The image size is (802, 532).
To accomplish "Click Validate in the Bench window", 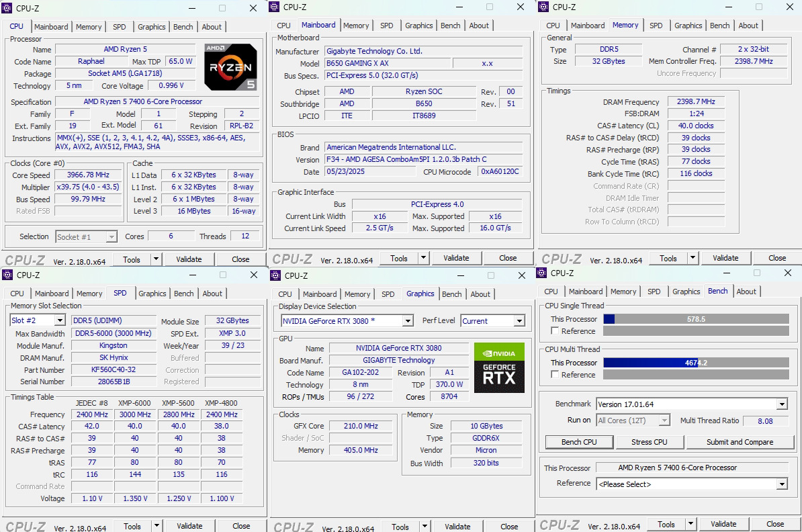I will click(723, 524).
